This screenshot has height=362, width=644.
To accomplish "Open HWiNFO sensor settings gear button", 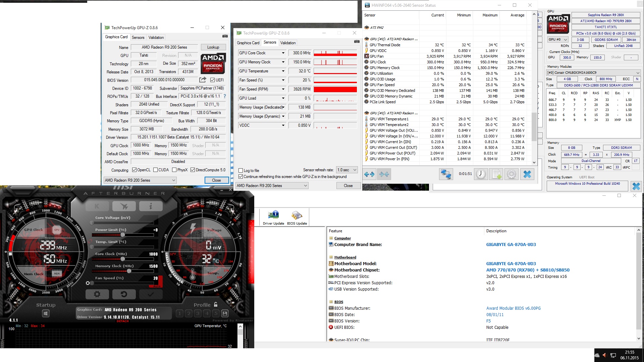I will click(x=512, y=174).
